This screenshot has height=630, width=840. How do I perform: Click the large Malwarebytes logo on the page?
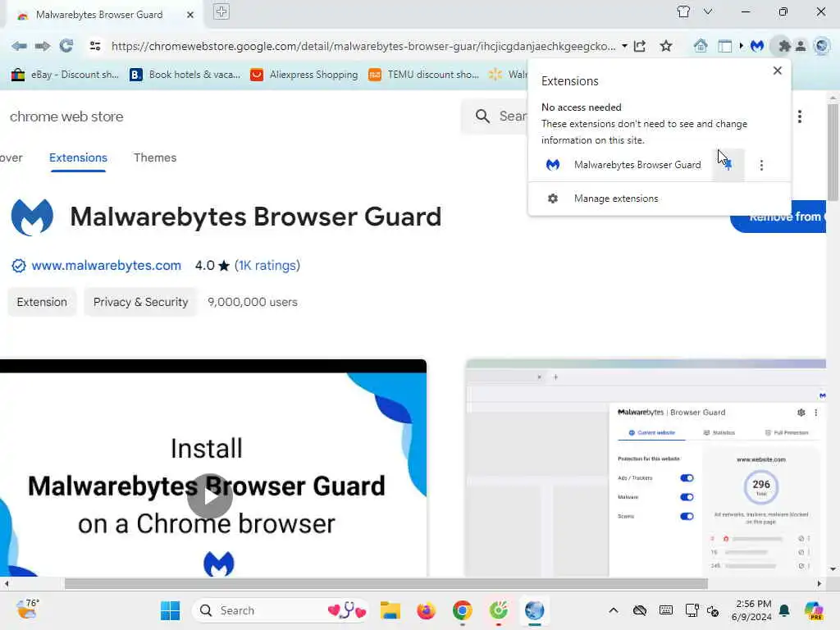[32, 217]
